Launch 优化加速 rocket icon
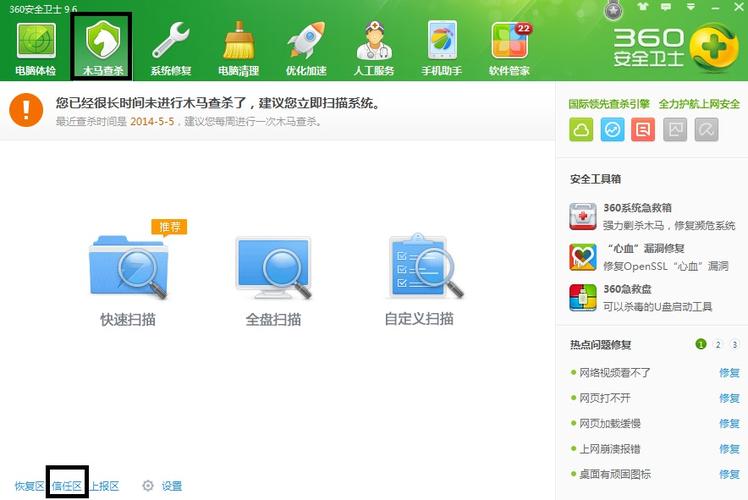The width and height of the screenshot is (748, 500). [x=306, y=40]
